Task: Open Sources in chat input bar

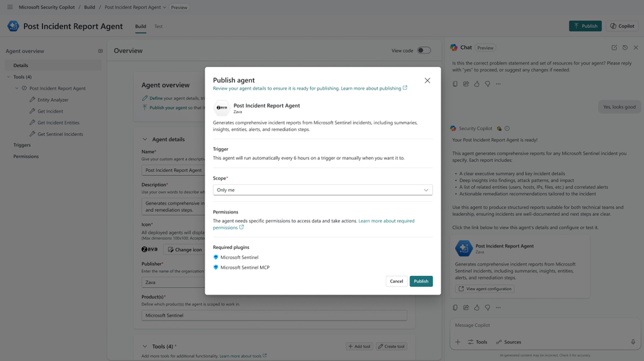Action: [x=508, y=342]
